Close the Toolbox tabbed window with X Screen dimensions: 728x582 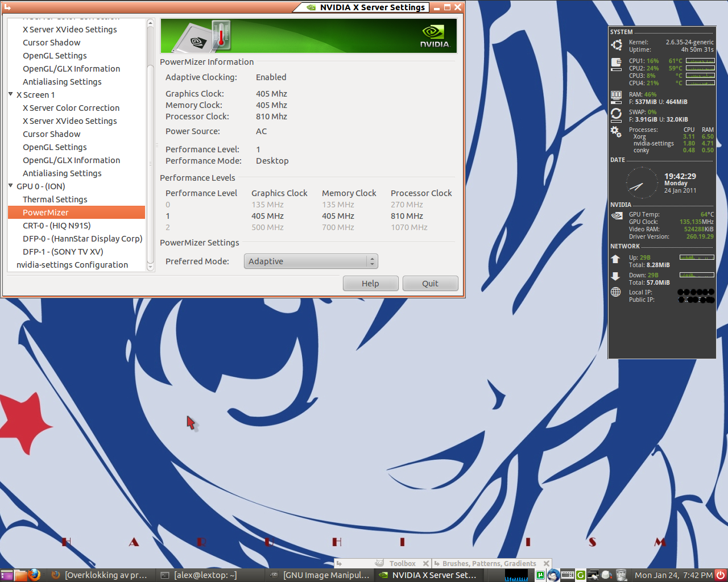coord(426,564)
